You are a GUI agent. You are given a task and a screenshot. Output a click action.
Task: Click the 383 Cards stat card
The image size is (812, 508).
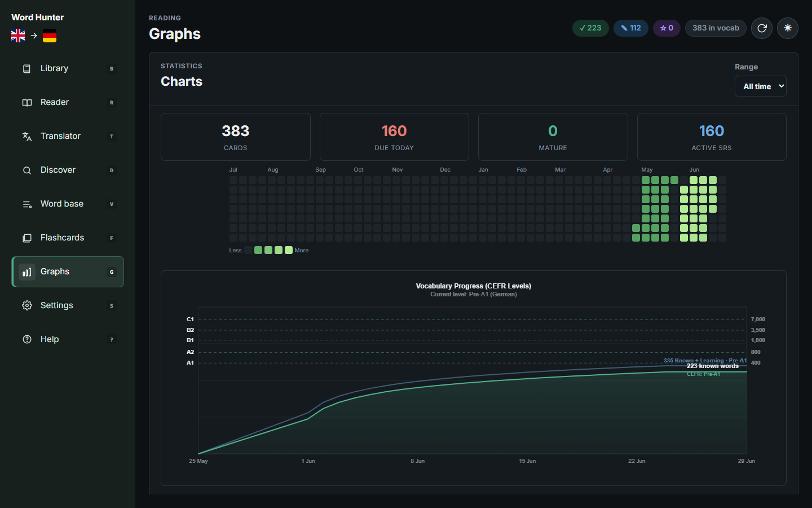point(236,137)
